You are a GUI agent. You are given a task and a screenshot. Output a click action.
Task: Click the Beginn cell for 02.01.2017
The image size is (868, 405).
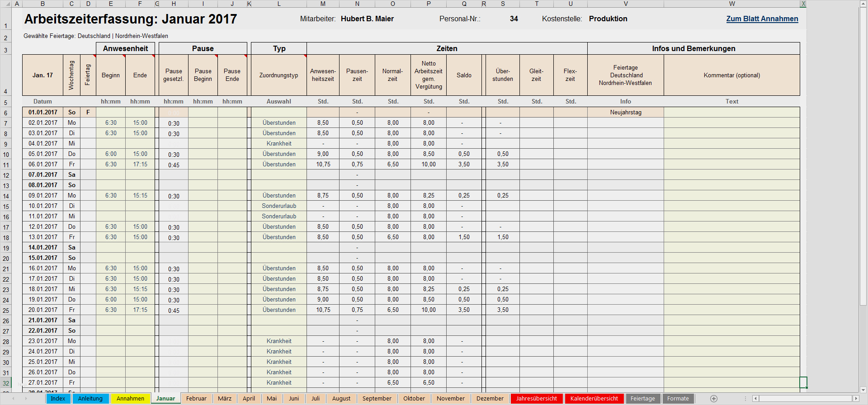tap(111, 123)
